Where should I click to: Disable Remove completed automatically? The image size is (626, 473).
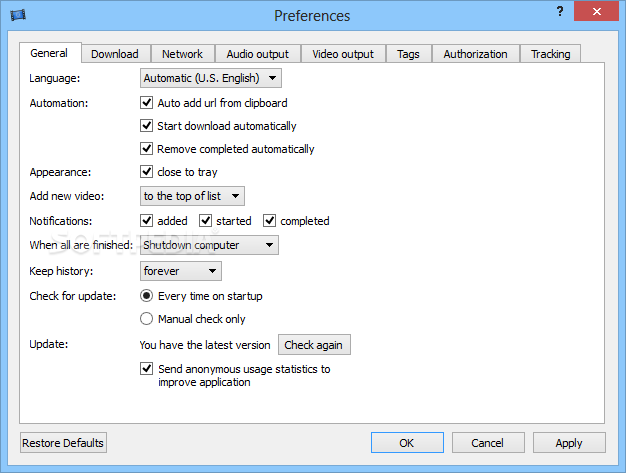point(147,149)
